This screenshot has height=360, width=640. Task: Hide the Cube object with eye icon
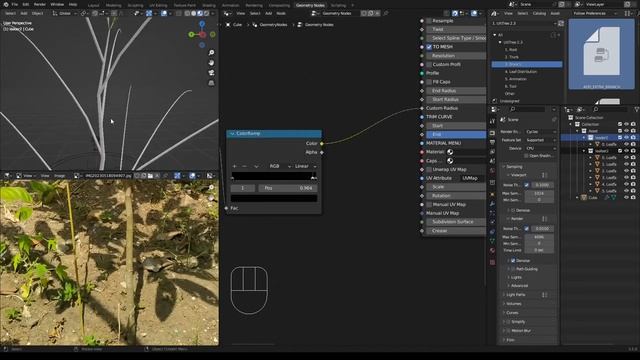[627, 198]
